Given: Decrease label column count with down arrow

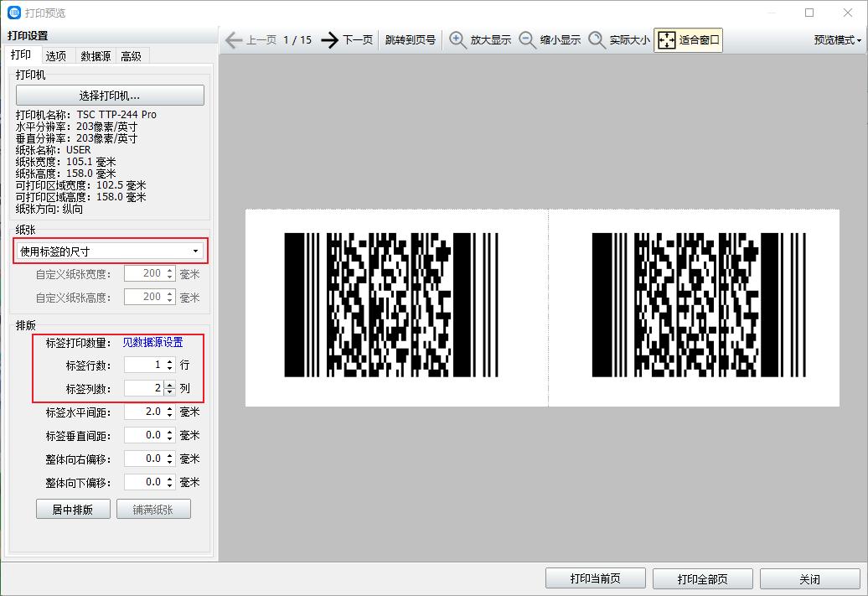Looking at the screenshot, I should [x=170, y=392].
